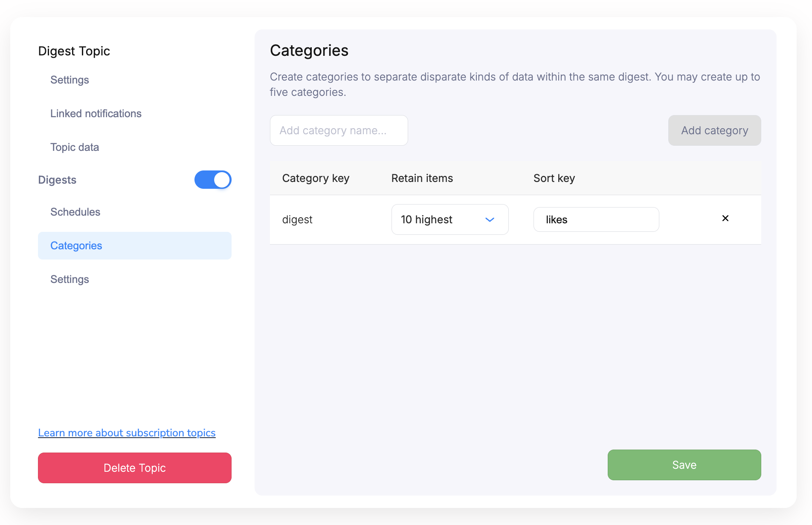The height and width of the screenshot is (525, 812).
Task: Toggle Digests off
Action: coord(213,179)
